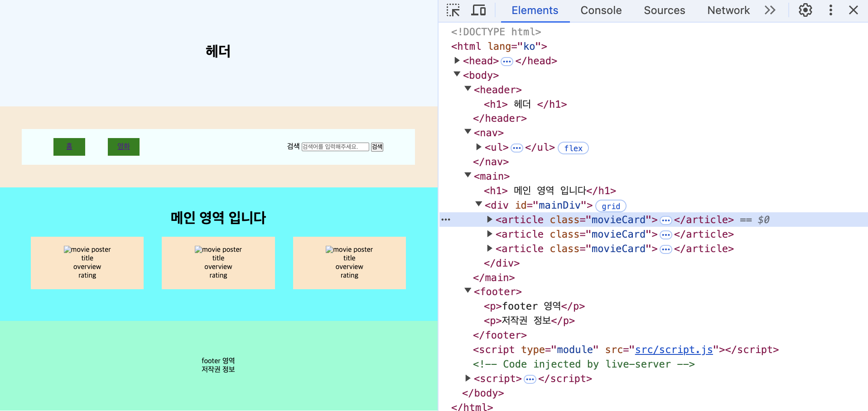Open actions menu for the selected DOM row

[446, 220]
